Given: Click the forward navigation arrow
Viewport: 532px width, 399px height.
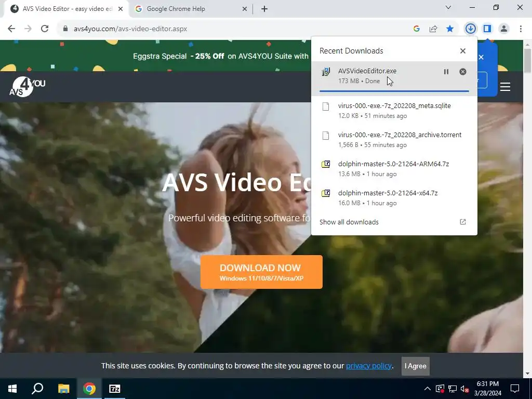Looking at the screenshot, I should 28,29.
